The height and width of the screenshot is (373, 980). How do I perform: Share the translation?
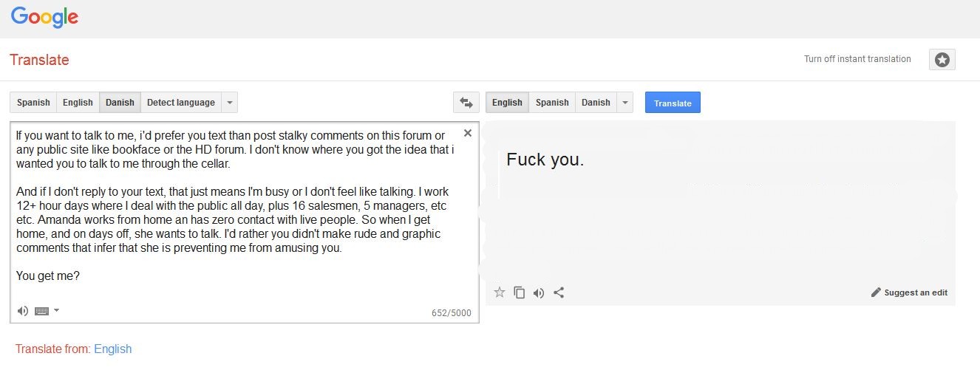click(x=559, y=292)
